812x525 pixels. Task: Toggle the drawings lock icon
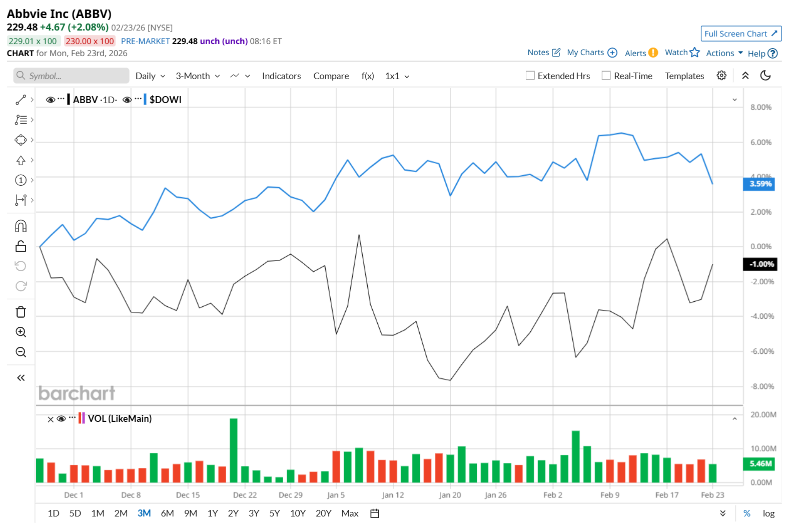pyautogui.click(x=21, y=246)
